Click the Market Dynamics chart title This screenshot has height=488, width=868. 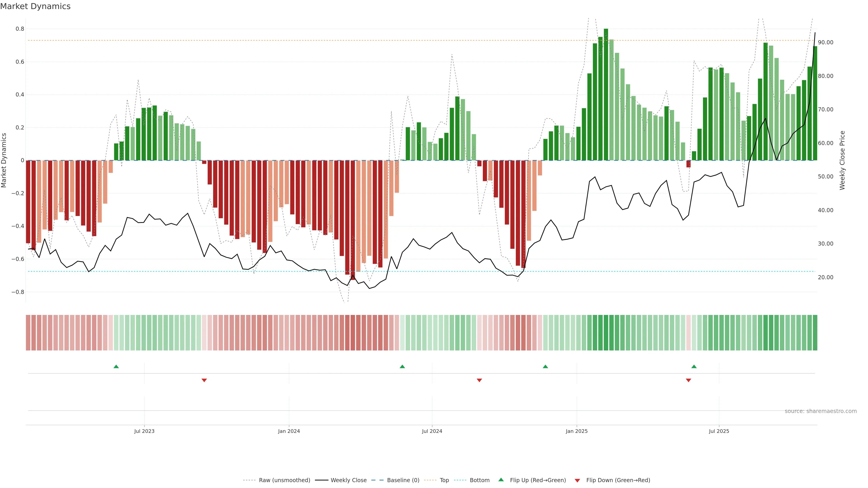(35, 6)
